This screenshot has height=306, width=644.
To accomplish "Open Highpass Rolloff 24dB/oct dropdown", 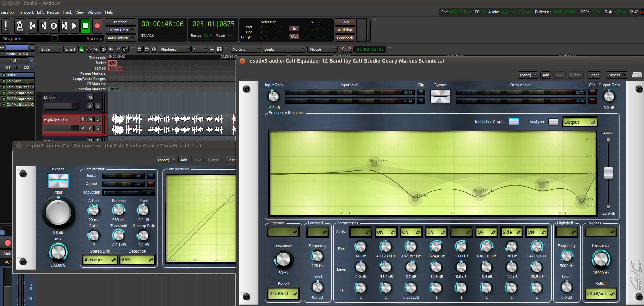I will click(x=283, y=294).
